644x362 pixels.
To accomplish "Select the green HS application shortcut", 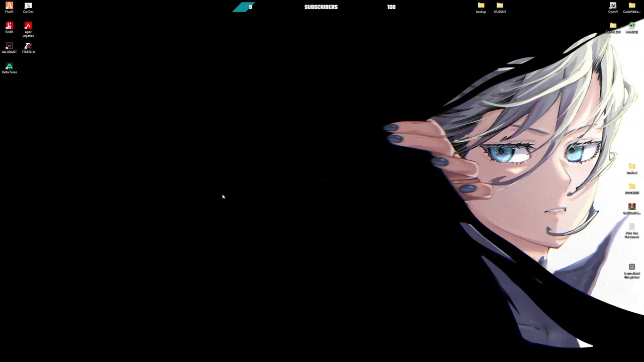I will pos(632,28).
